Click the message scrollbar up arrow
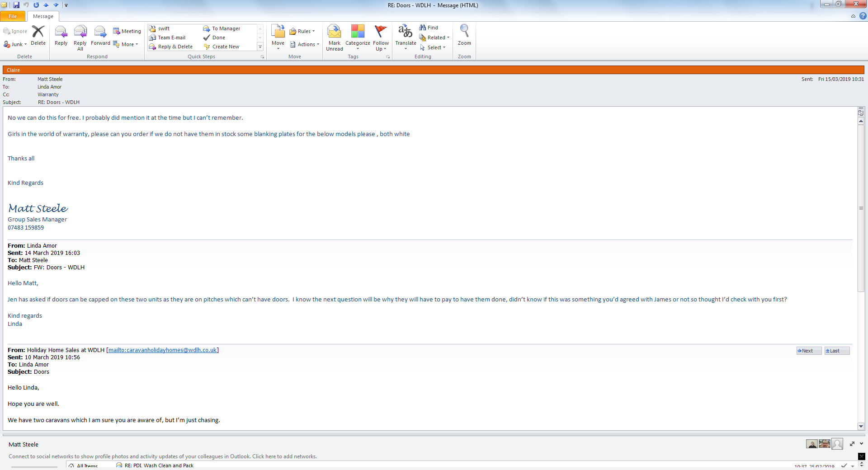The image size is (868, 470). click(x=861, y=121)
